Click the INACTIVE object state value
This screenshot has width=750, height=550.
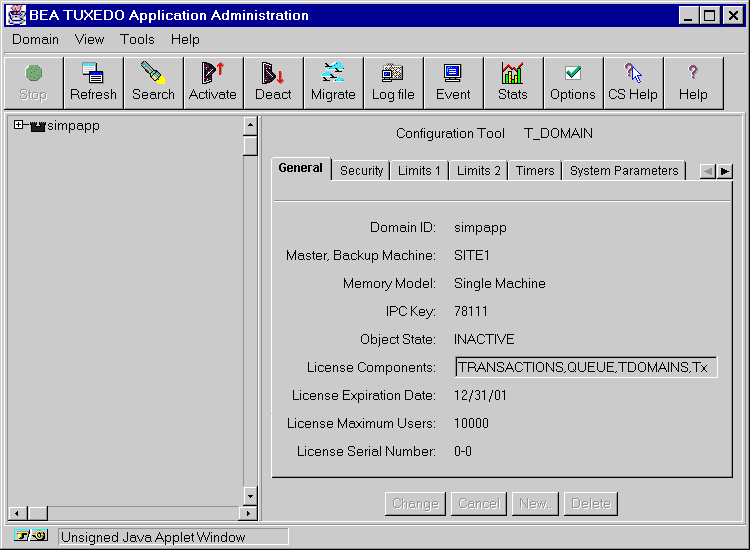click(x=484, y=340)
